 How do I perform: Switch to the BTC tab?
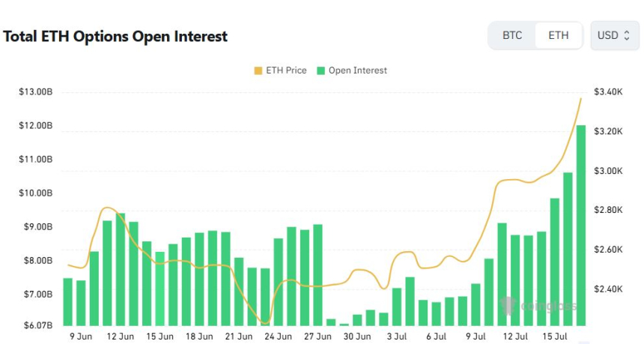[x=512, y=35]
